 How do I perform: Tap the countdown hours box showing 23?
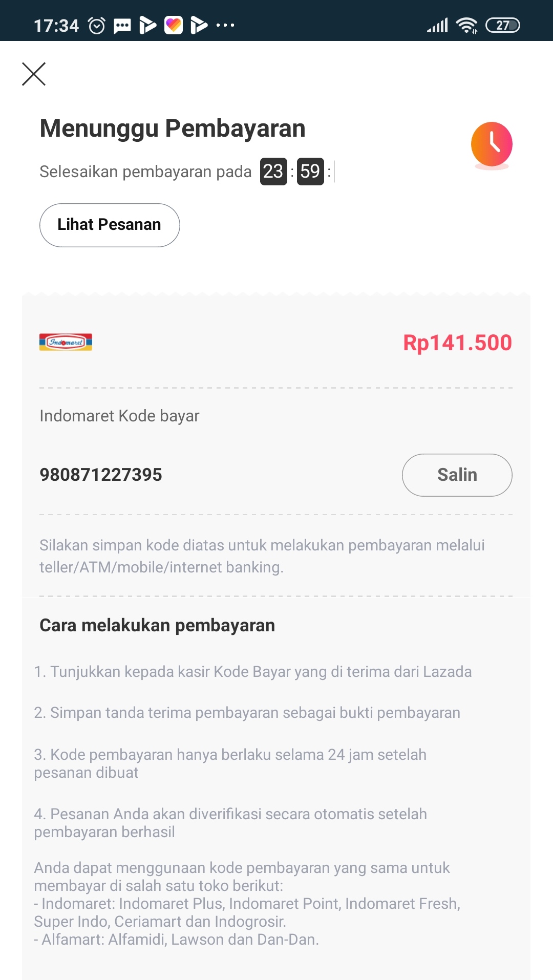273,172
